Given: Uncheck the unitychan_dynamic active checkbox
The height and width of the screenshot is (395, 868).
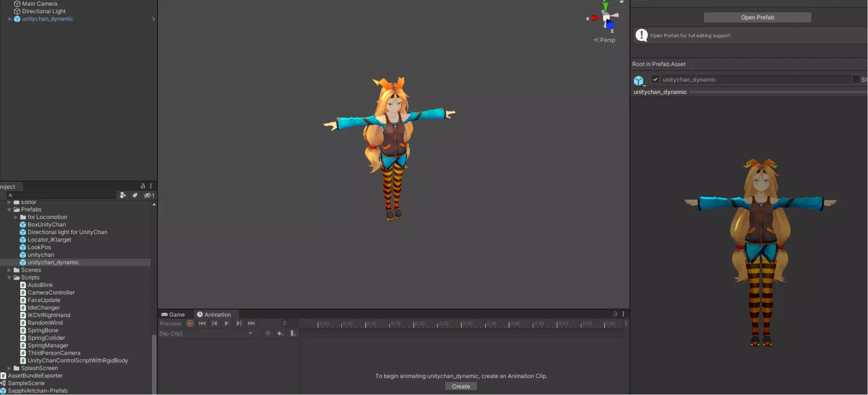Looking at the screenshot, I should pos(655,80).
